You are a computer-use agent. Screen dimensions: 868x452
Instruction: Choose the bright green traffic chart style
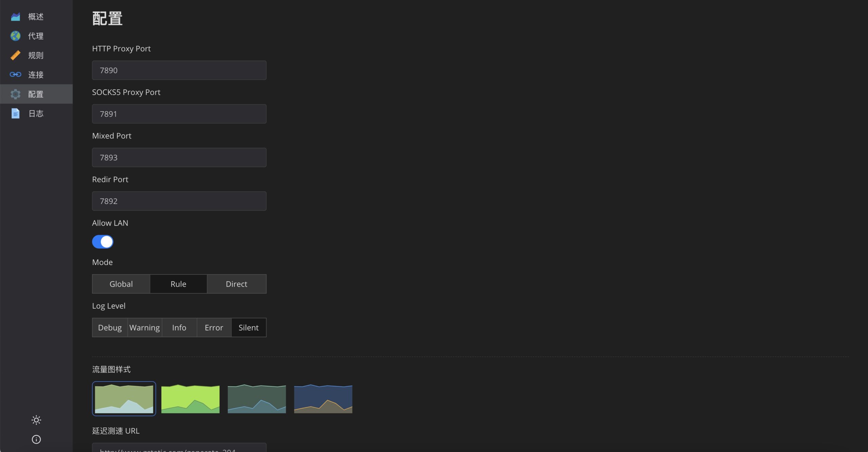[x=190, y=399]
